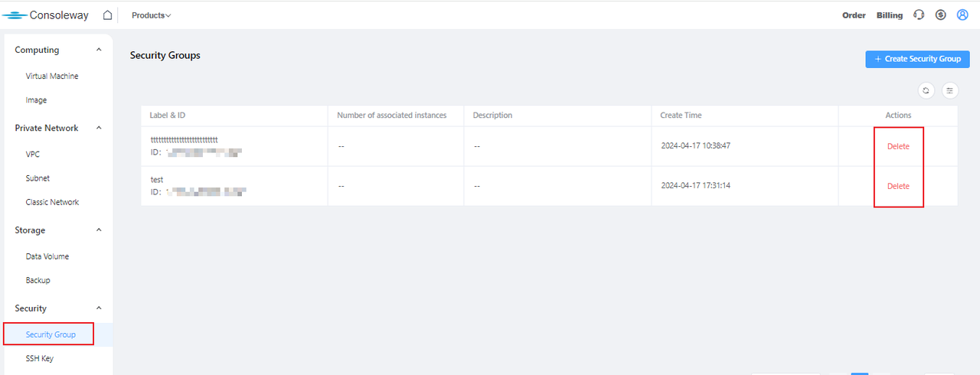
Task: Click the home icon in header
Action: (x=107, y=15)
